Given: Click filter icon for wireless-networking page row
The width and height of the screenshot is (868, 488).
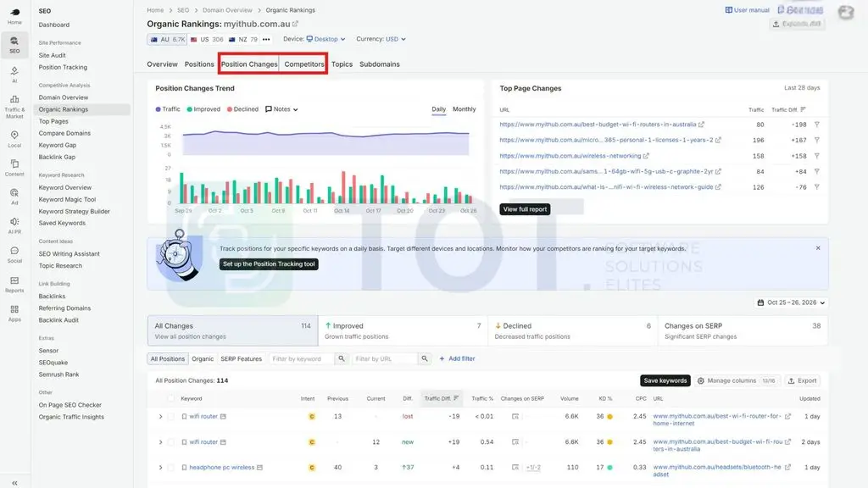Looking at the screenshot, I should point(816,156).
